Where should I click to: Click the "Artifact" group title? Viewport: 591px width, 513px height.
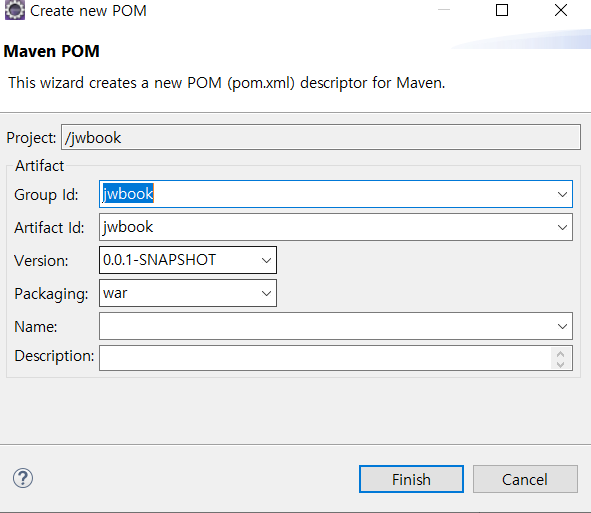pos(40,166)
